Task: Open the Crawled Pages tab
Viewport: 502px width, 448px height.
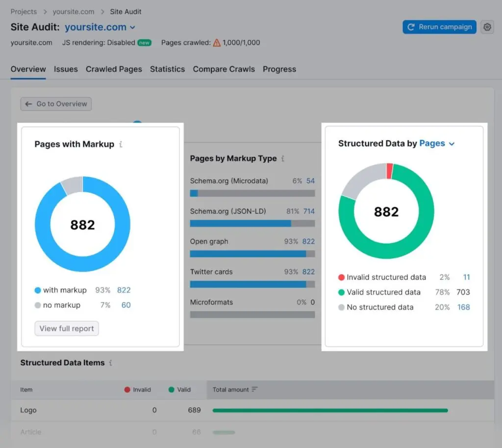Action: tap(114, 69)
